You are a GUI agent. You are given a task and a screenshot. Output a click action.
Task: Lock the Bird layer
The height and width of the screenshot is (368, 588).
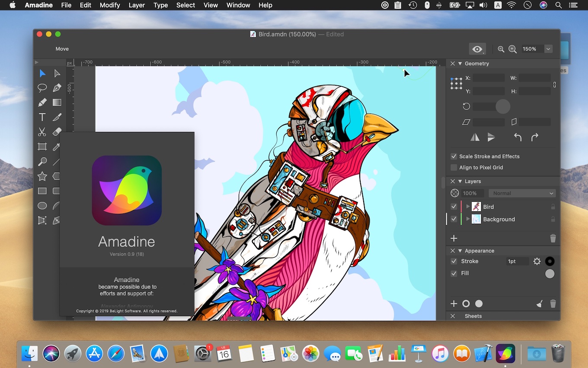click(x=553, y=207)
